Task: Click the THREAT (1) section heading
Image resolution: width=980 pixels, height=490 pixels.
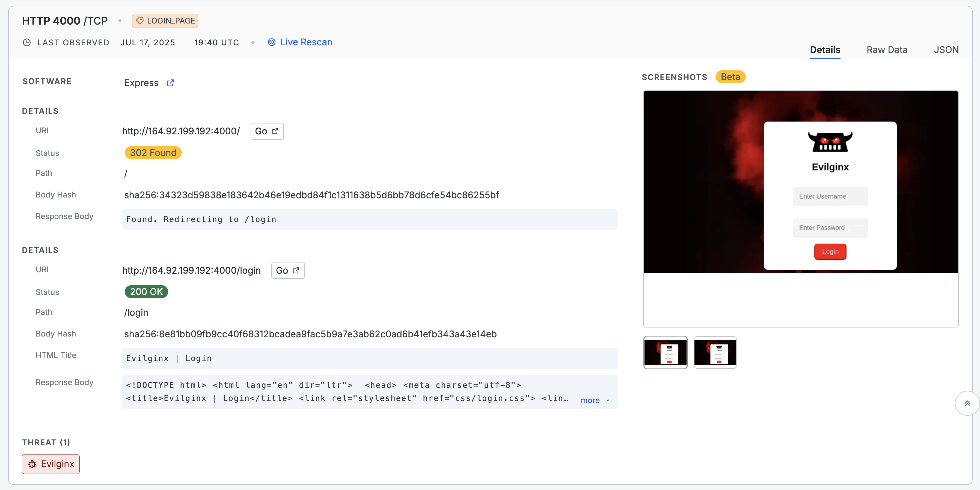Action: click(46, 442)
